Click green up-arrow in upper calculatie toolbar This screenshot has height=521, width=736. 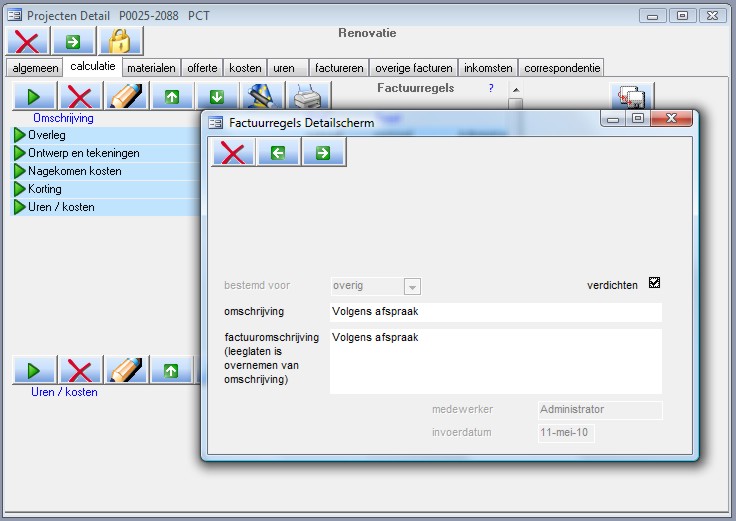172,96
